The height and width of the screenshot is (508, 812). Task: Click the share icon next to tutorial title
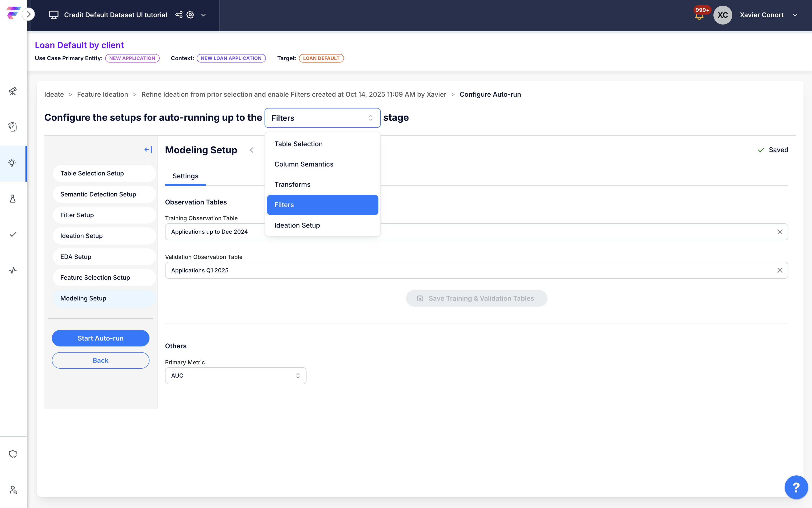click(x=179, y=15)
